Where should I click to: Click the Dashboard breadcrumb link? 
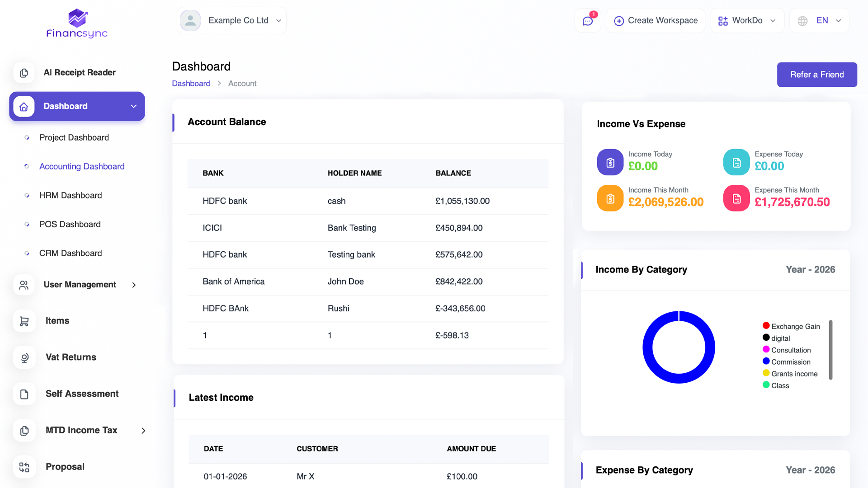[x=191, y=84]
